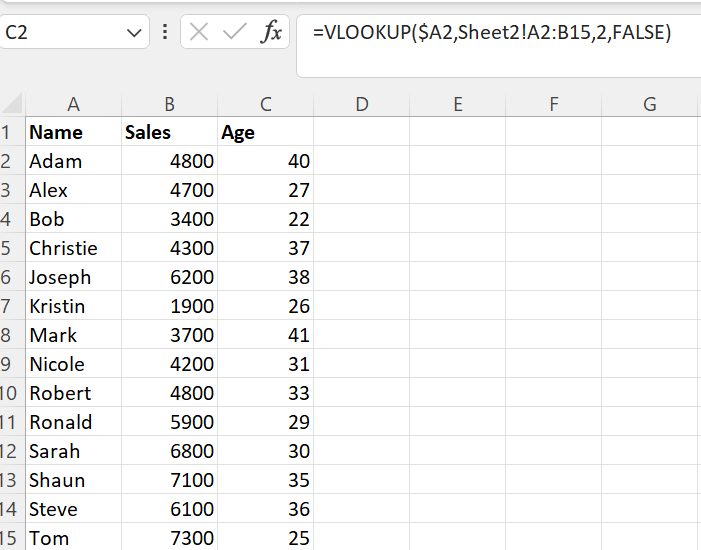Click the Enter checkmark formula button
701x550 pixels.
235,32
